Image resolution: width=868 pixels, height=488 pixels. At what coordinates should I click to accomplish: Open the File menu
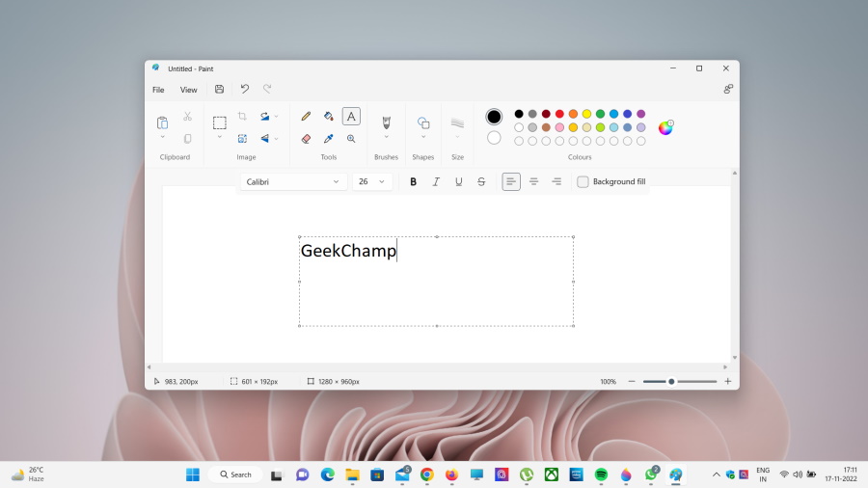[x=158, y=90]
